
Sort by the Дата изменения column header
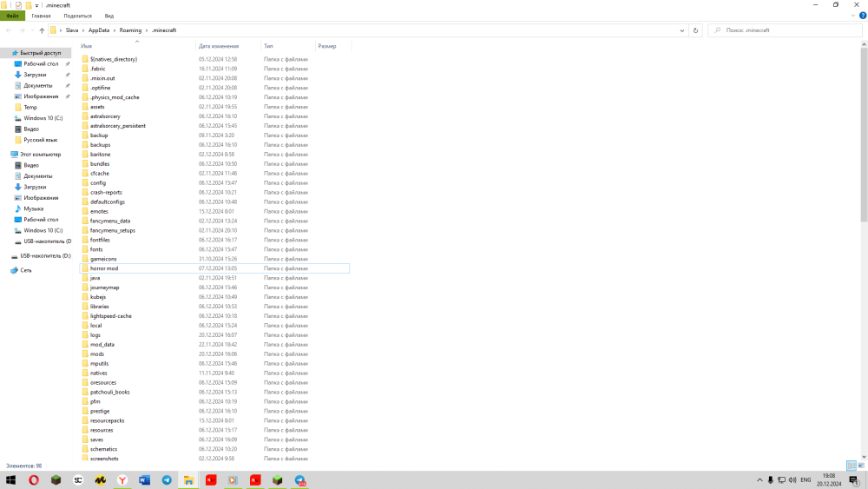pos(219,46)
